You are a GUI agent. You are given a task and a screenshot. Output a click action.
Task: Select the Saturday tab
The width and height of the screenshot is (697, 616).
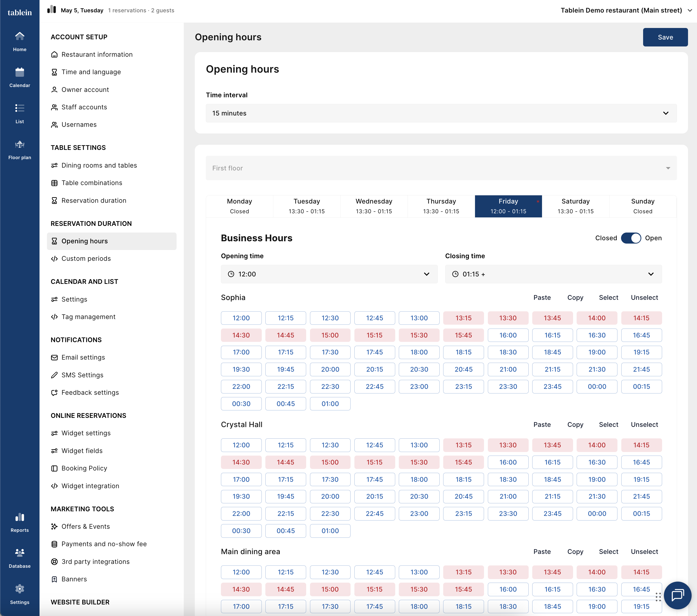pyautogui.click(x=575, y=206)
